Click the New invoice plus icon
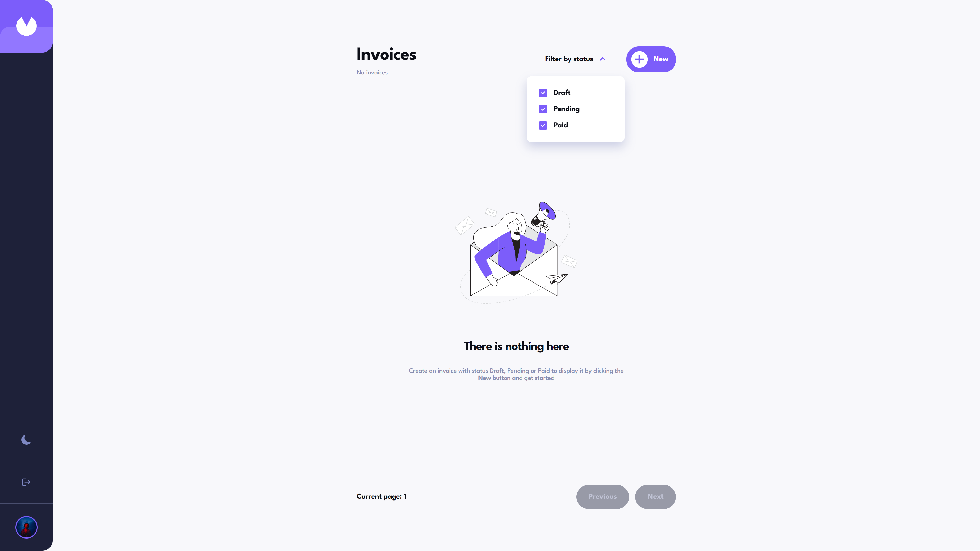 tap(640, 59)
